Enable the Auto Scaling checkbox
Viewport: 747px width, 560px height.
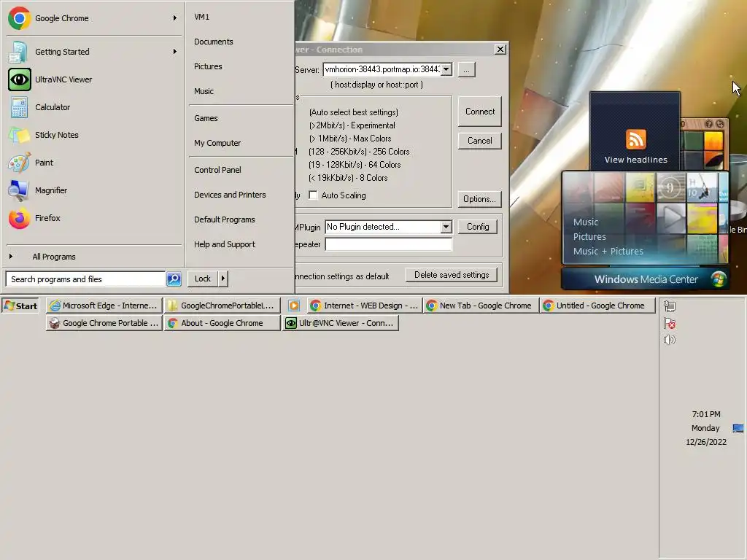coord(313,195)
